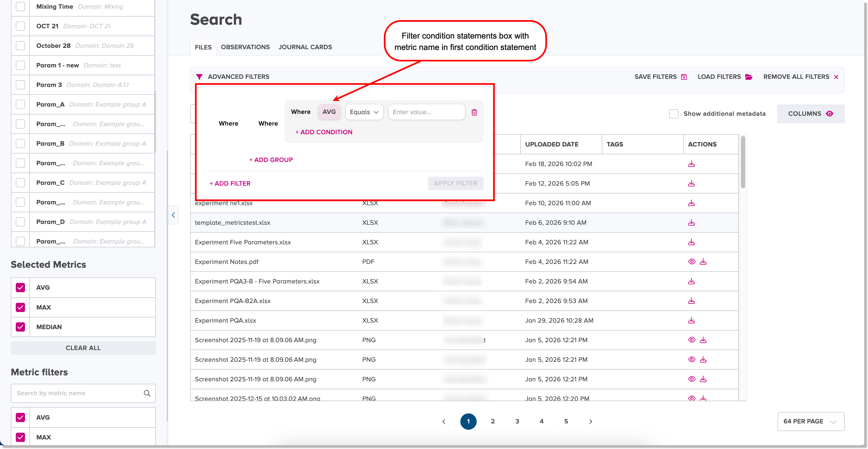Open the Equals operator dropdown
Image resolution: width=868 pixels, height=449 pixels.
tap(364, 112)
